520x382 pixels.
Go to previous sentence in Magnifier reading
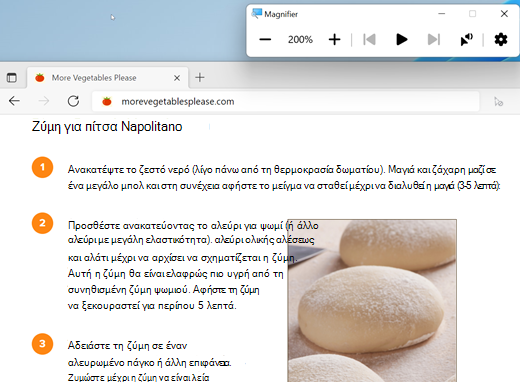tap(369, 40)
